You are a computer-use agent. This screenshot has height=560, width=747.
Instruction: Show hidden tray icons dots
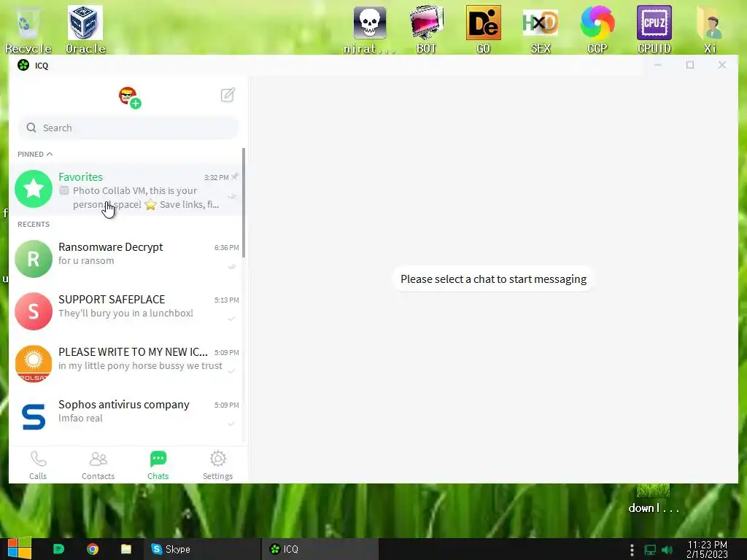point(632,550)
